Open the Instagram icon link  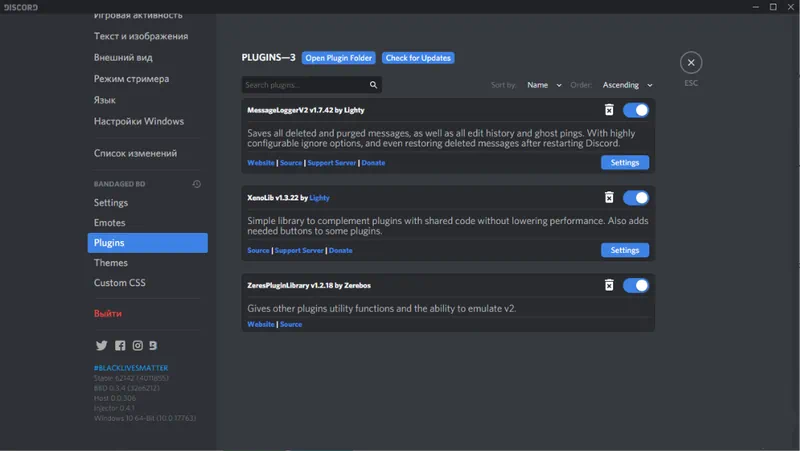point(137,345)
